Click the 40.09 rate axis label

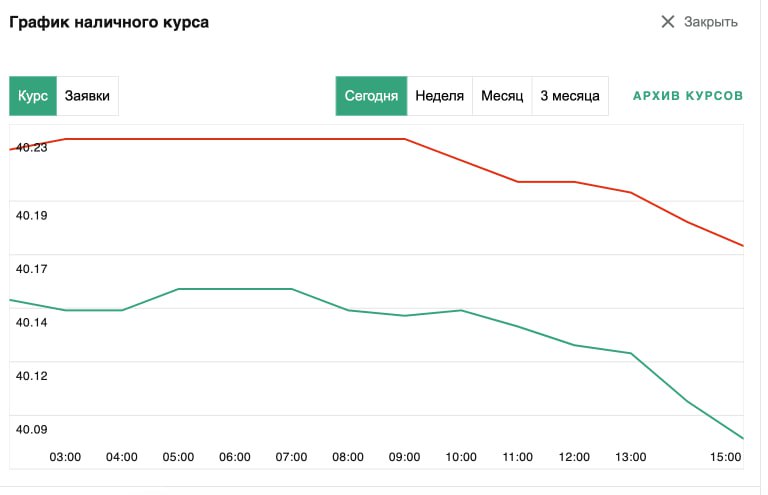(32, 430)
